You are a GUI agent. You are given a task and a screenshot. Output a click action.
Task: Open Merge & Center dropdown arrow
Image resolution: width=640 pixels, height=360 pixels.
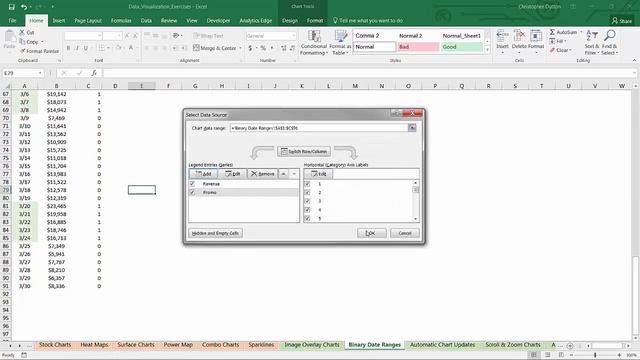click(240, 48)
